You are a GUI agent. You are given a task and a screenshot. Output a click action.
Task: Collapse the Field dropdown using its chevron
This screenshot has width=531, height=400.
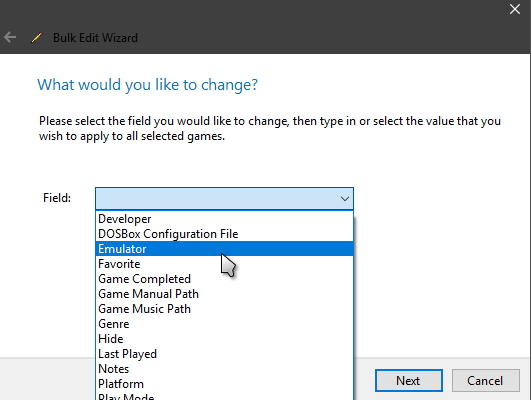coord(345,198)
